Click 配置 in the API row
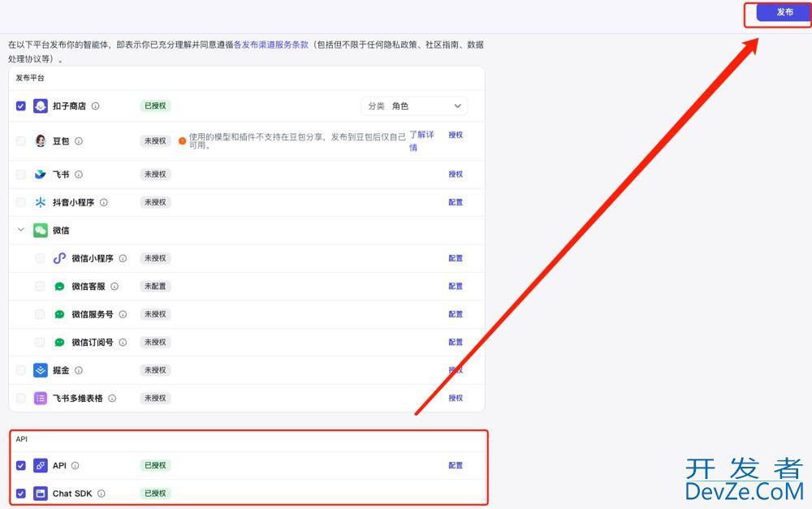The height and width of the screenshot is (509, 812). point(456,465)
